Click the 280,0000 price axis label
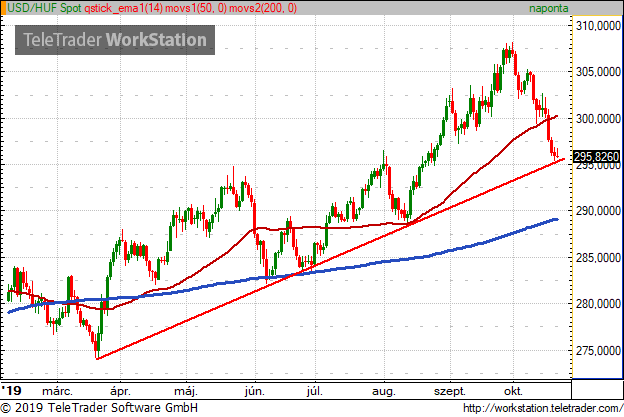Screen dimensions: 624x417 pyautogui.click(x=598, y=304)
